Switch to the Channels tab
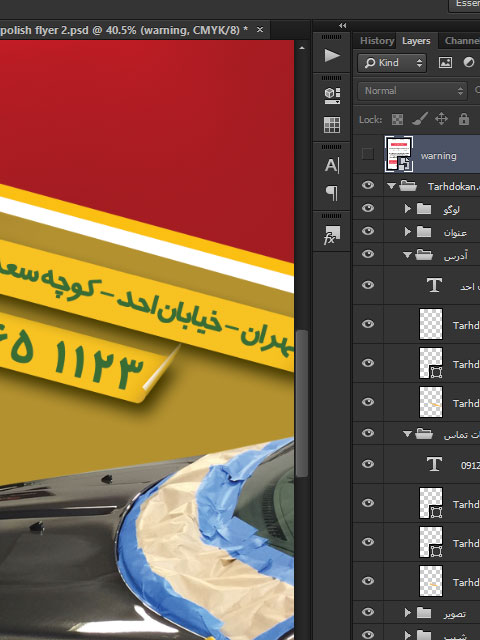The width and height of the screenshot is (480, 640). (x=461, y=41)
